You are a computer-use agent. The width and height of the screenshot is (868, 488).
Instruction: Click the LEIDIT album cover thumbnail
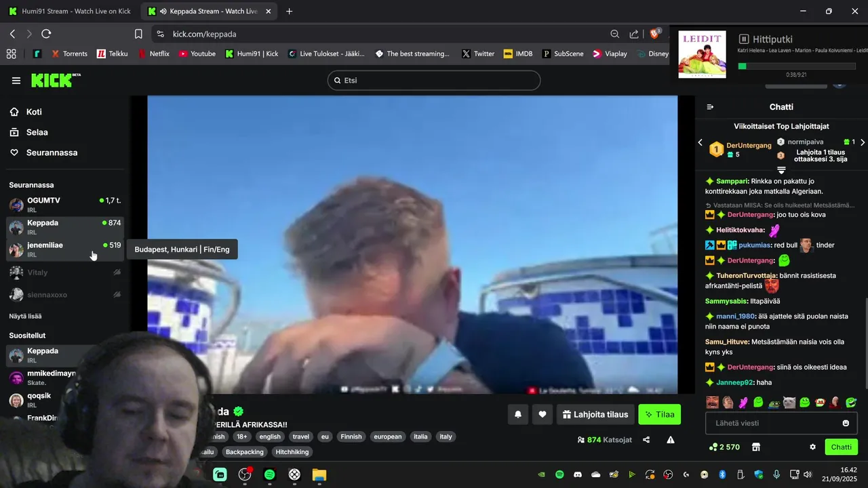click(702, 54)
